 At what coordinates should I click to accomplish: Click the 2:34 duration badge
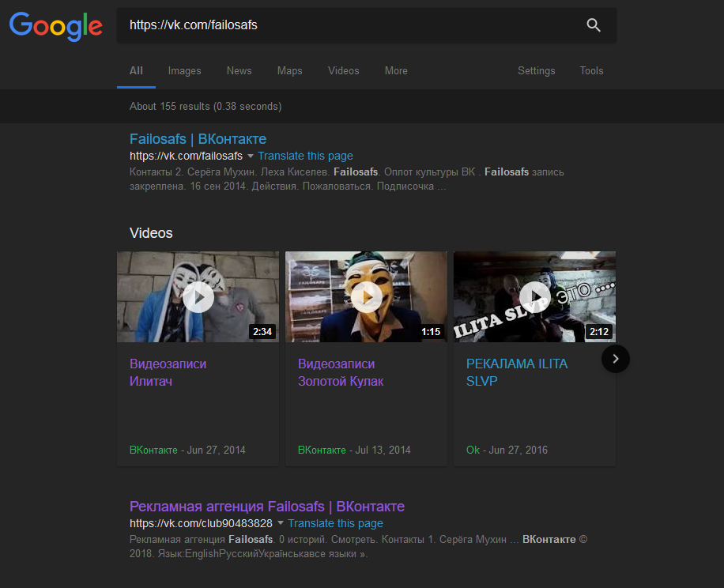(x=262, y=331)
